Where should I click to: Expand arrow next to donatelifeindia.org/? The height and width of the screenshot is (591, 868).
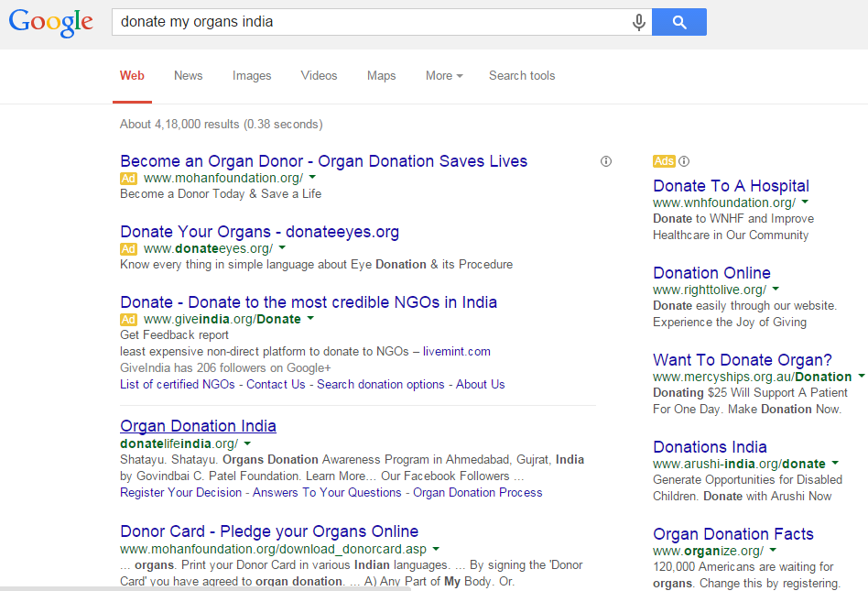click(x=247, y=443)
